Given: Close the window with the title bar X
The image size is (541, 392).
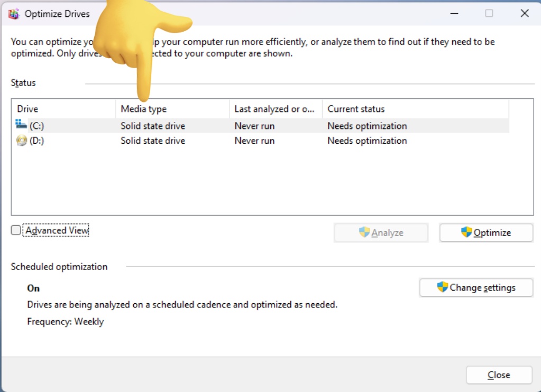Looking at the screenshot, I should (524, 14).
